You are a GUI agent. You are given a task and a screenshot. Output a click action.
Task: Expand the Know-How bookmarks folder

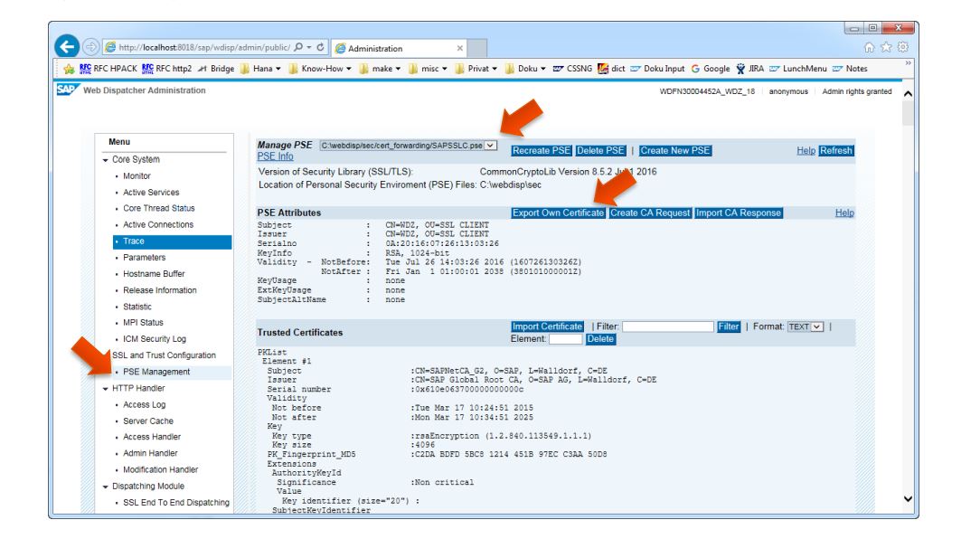[320, 69]
